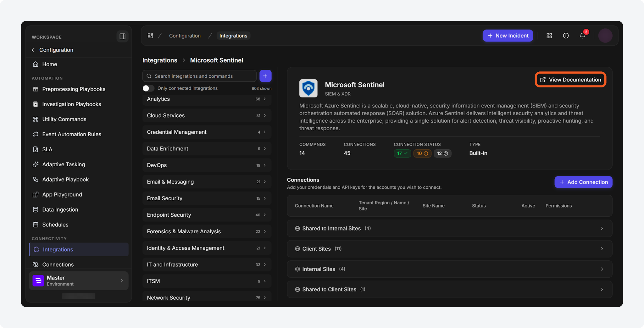Open the apps grid icon in header
The height and width of the screenshot is (328, 644).
(x=549, y=36)
